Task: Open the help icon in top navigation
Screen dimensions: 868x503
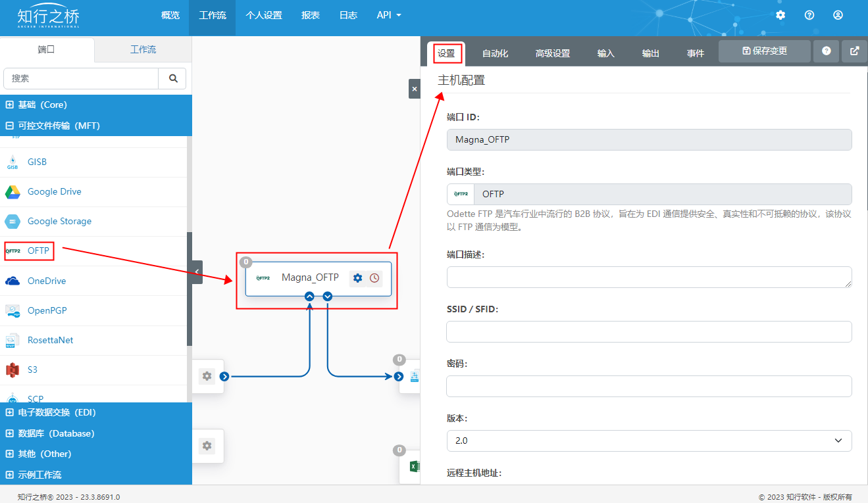Action: tap(809, 15)
